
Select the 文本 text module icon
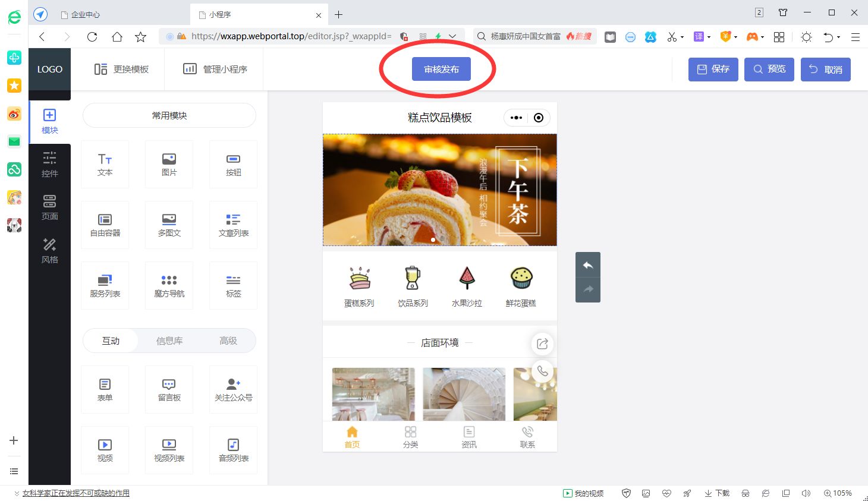click(x=105, y=164)
